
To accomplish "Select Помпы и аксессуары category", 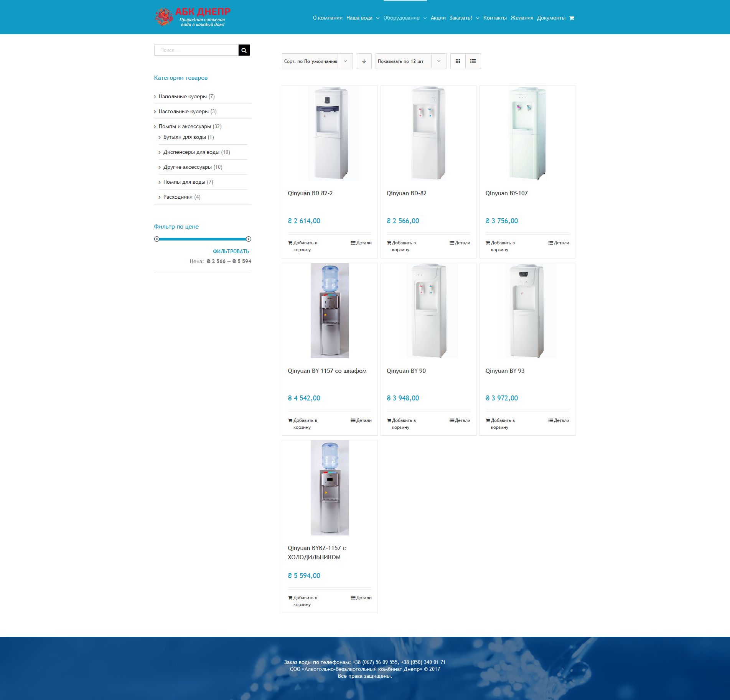I will 185,127.
